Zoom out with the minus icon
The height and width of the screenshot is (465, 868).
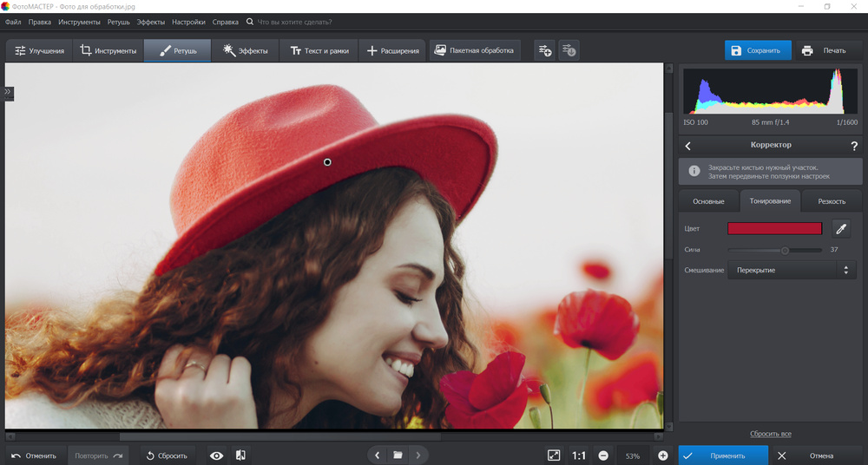[x=603, y=455]
